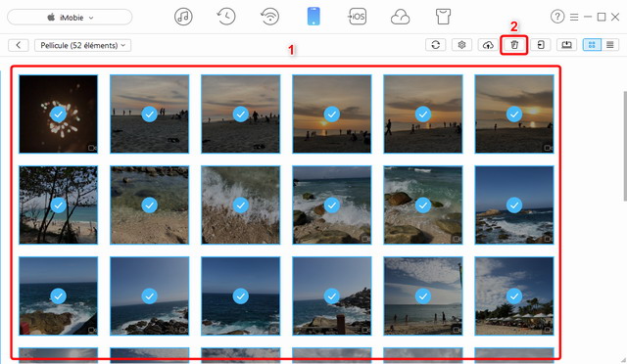This screenshot has height=364, width=627.
Task: Open the iCloud manager cloud icon
Action: 400,18
